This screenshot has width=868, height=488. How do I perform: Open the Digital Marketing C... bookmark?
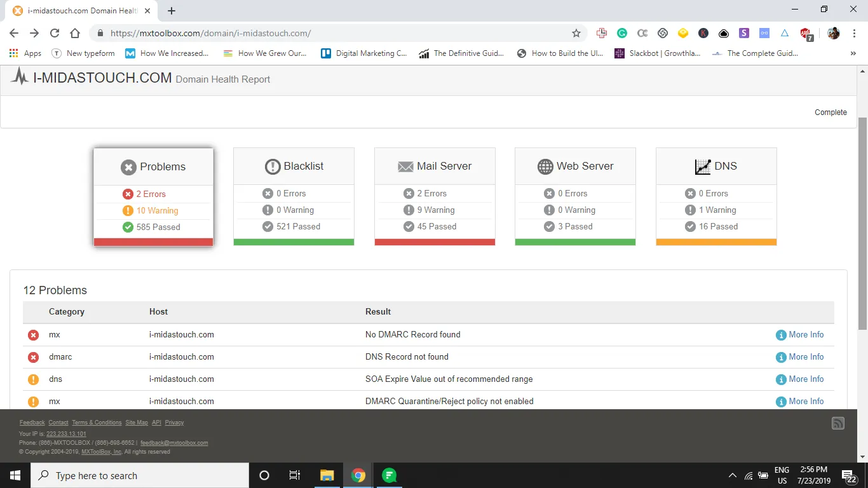tap(363, 53)
